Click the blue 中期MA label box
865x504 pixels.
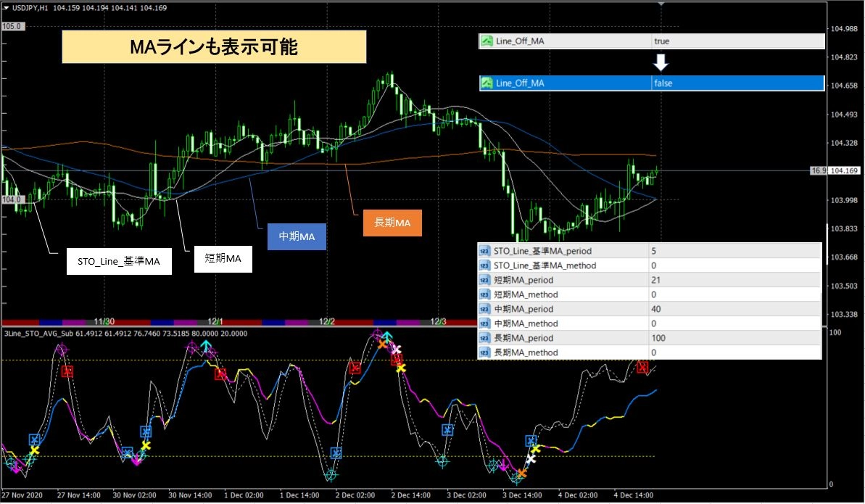297,236
